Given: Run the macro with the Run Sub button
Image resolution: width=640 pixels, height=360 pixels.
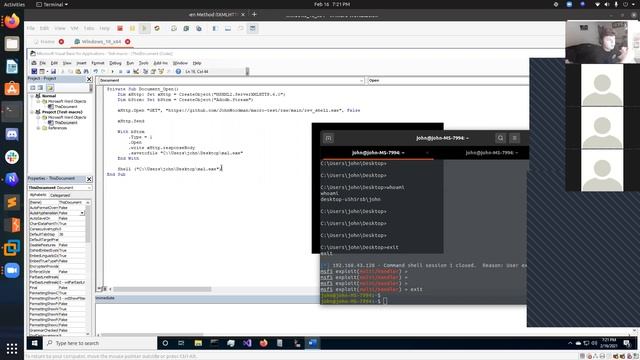Looking at the screenshot, I should tap(112, 71).
